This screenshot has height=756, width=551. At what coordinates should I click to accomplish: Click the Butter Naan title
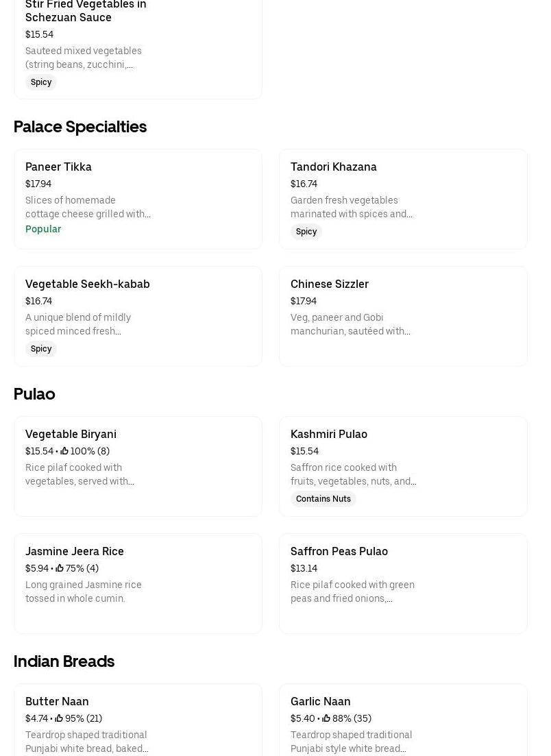[57, 701]
